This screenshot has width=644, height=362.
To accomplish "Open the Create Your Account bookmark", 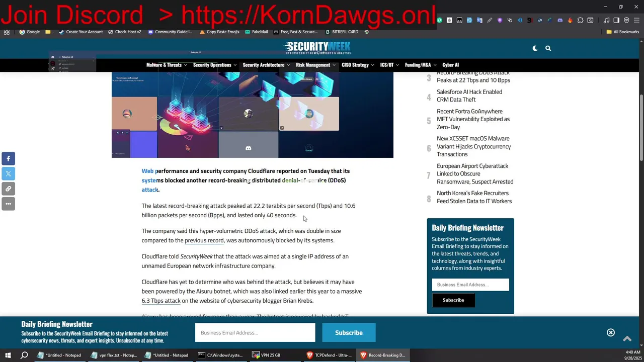I will (81, 32).
